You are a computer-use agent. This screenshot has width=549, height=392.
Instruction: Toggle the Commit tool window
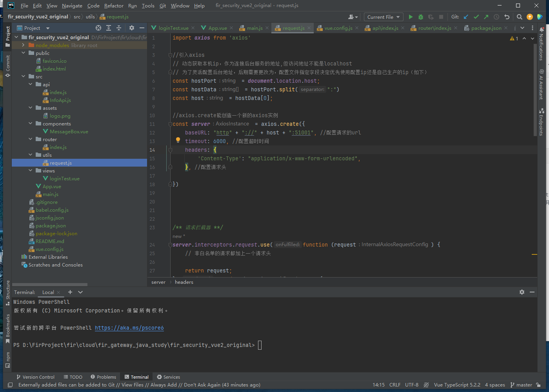[7, 66]
